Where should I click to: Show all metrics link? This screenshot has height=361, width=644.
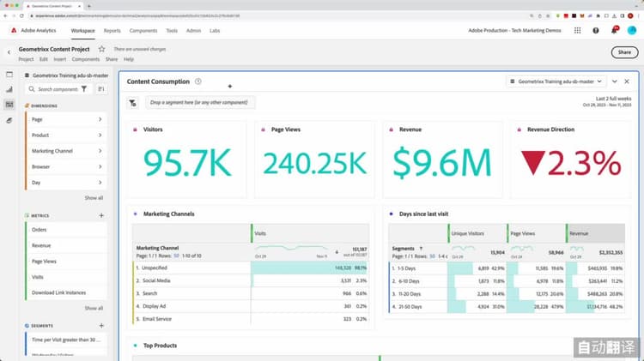point(94,308)
